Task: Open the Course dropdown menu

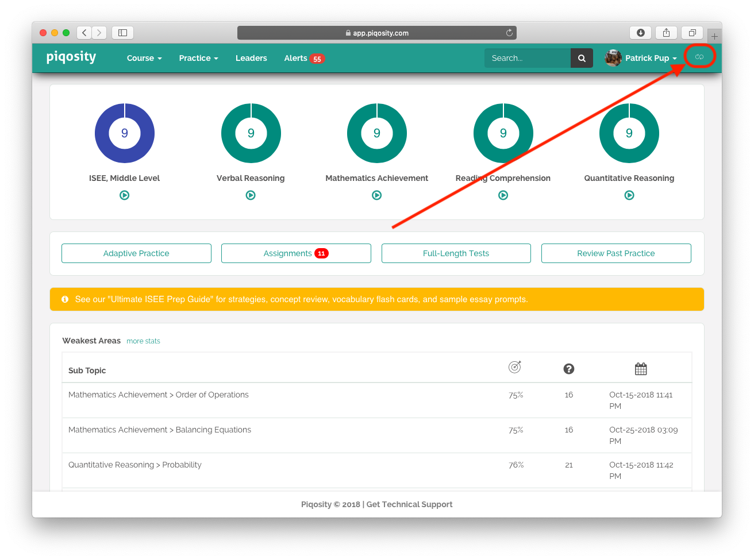Action: pyautogui.click(x=144, y=58)
